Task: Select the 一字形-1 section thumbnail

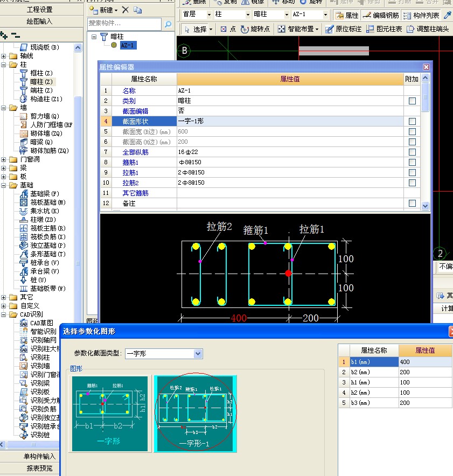Action: [195, 414]
